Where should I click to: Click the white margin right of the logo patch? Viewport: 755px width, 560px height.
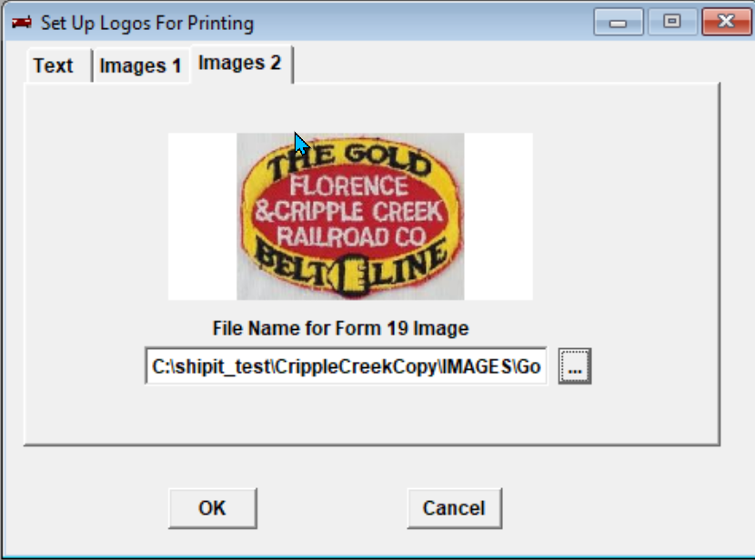498,216
